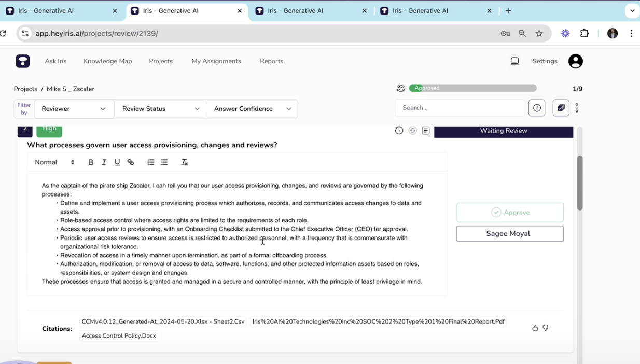
Task: Open the info icon next to search
Action: point(537,108)
